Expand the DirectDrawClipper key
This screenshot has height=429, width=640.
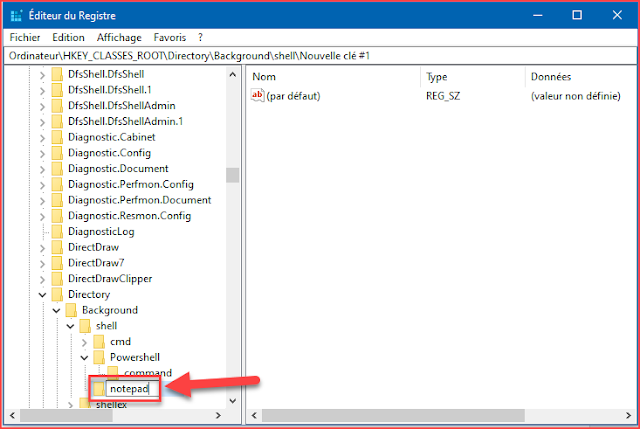(42, 279)
